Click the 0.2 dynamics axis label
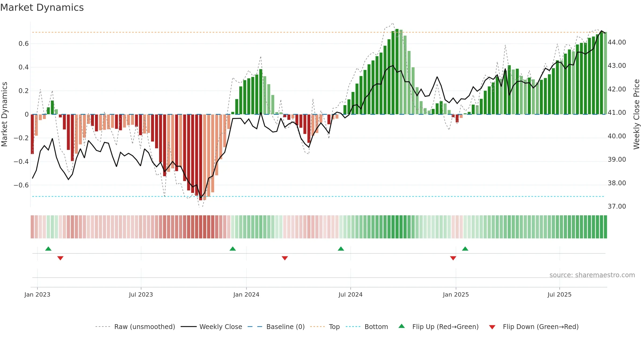Screen dimensions: 644x362 (x=24, y=91)
